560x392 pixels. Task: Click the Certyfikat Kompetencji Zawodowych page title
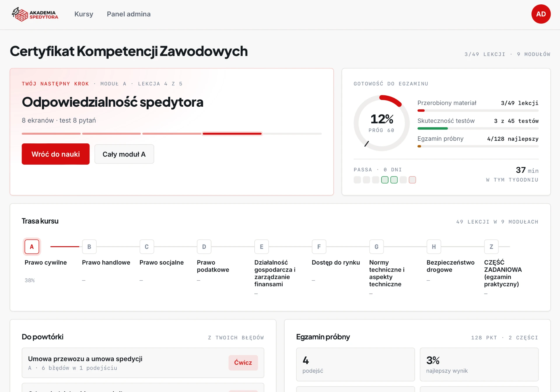(x=129, y=51)
